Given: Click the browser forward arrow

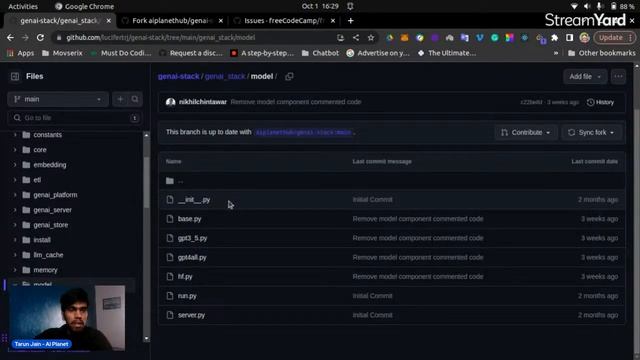Looking at the screenshot, I should (x=25, y=38).
